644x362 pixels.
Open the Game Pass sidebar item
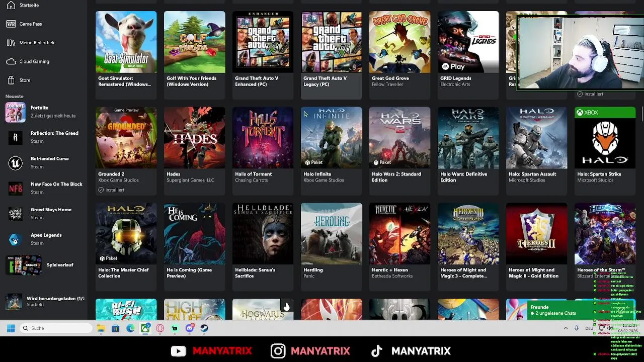pos(24,24)
